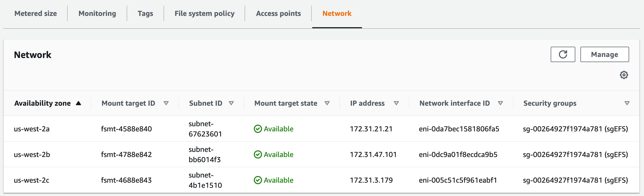Click the green check icon in fsmt-4588e840 row
The width and height of the screenshot is (644, 196).
tap(258, 129)
